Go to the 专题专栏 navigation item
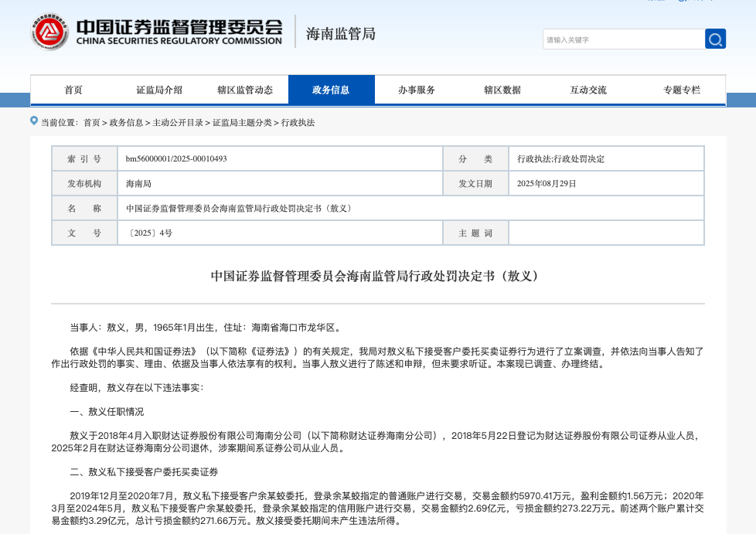The image size is (756, 534). pyautogui.click(x=682, y=90)
